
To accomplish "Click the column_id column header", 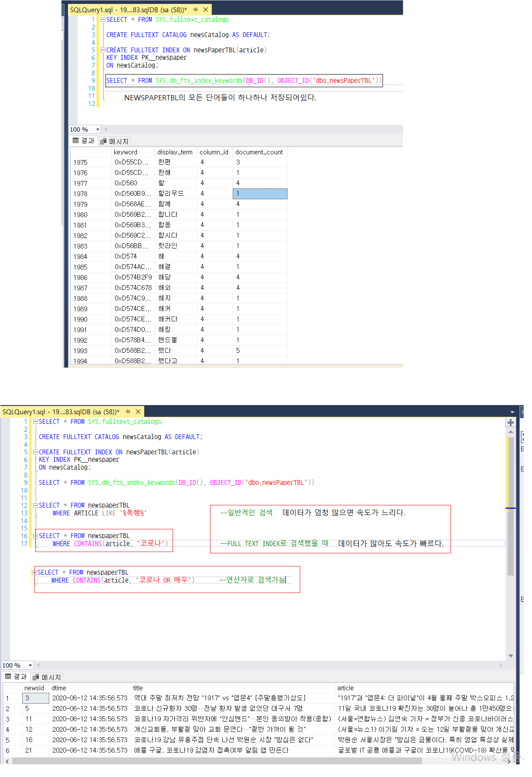I will coord(215,152).
